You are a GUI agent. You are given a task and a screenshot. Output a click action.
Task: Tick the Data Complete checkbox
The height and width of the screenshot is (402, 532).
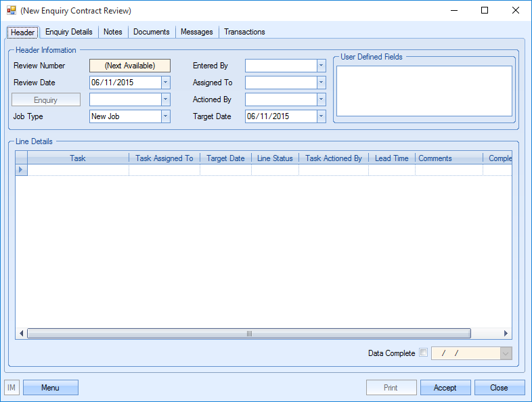(424, 353)
